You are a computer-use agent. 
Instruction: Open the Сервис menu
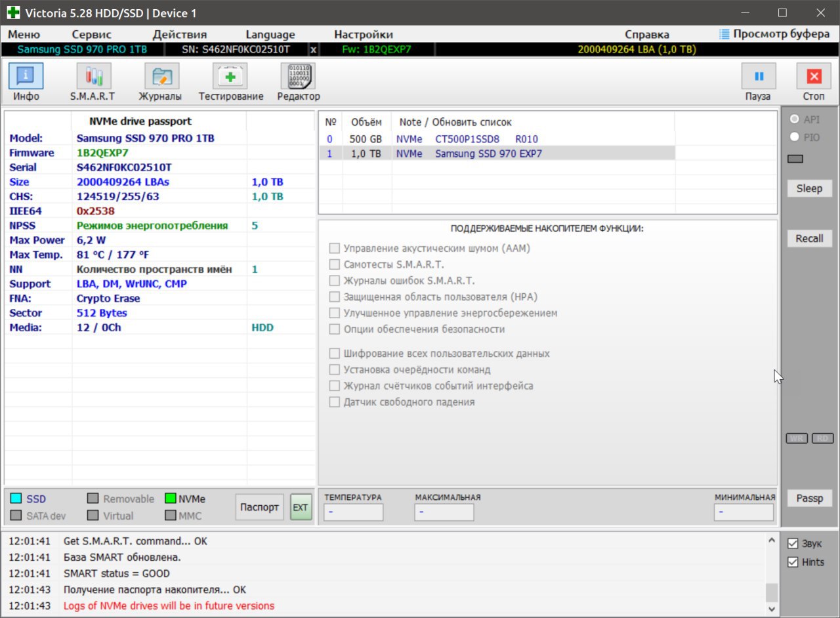pyautogui.click(x=91, y=35)
